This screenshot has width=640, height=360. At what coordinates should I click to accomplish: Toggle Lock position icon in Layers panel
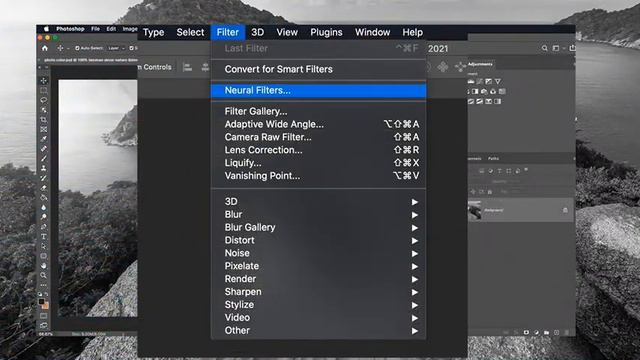pos(473,191)
